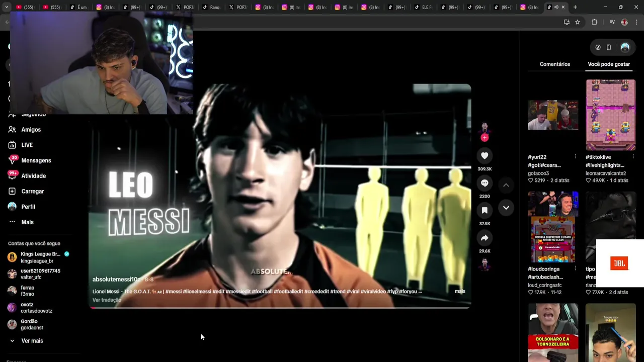644x362 pixels.
Task: Play or pause the Messi video
Action: [x=280, y=196]
